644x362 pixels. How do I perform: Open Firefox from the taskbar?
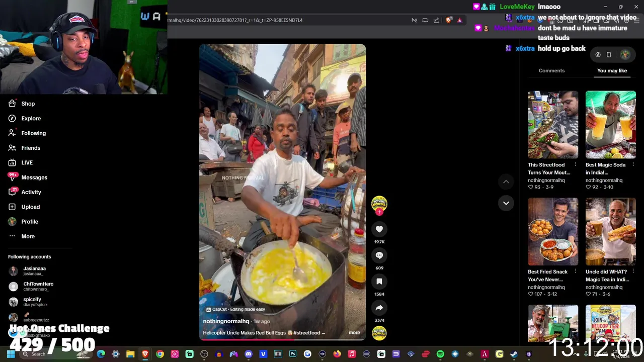tap(337, 354)
